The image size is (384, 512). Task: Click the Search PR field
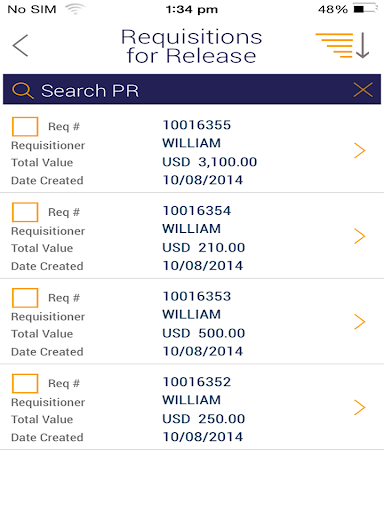tap(192, 89)
